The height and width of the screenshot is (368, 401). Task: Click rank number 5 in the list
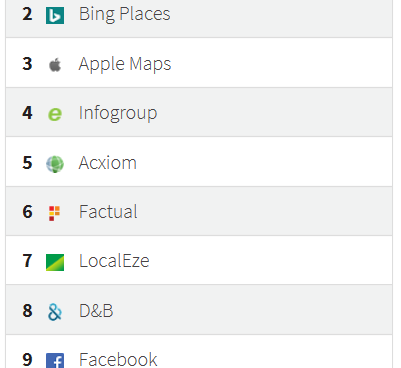(27, 163)
